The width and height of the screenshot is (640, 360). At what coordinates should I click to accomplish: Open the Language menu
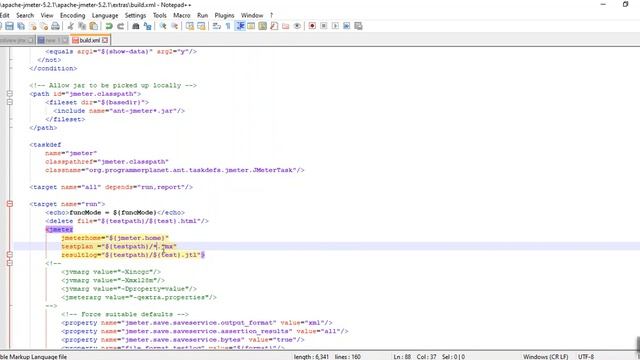(x=105, y=15)
